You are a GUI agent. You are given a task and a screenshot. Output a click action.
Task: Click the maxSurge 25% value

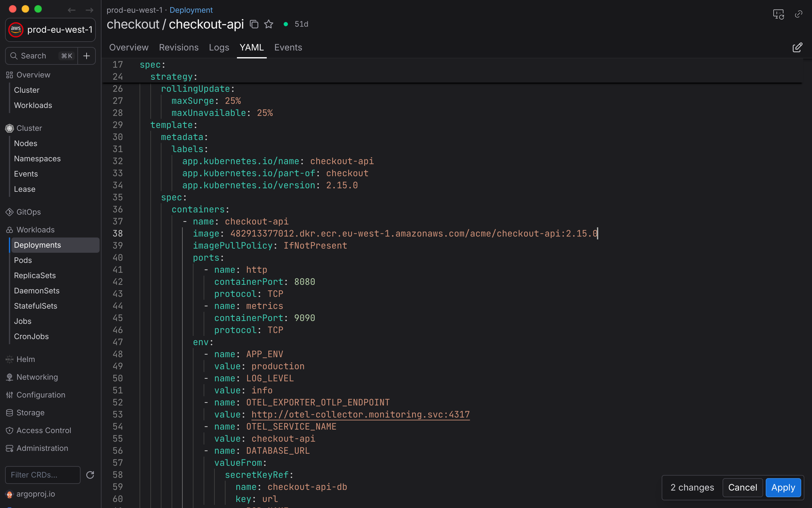coord(233,101)
